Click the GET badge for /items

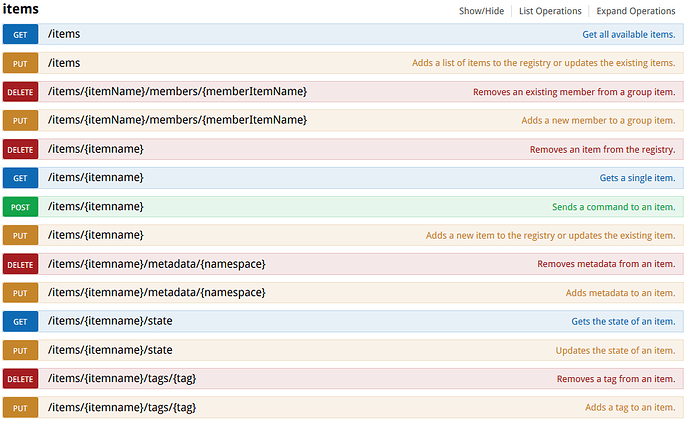click(x=20, y=34)
